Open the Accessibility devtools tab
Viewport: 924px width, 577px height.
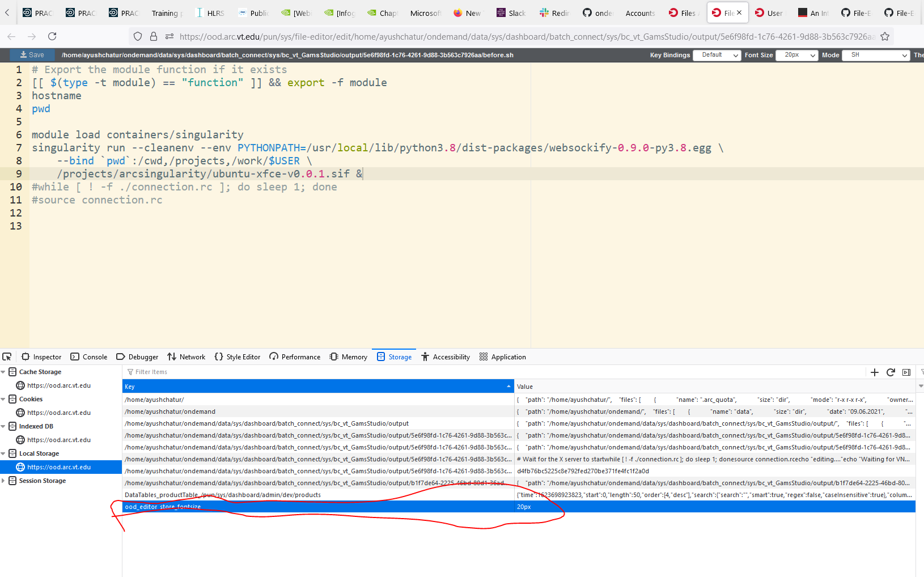[446, 357]
